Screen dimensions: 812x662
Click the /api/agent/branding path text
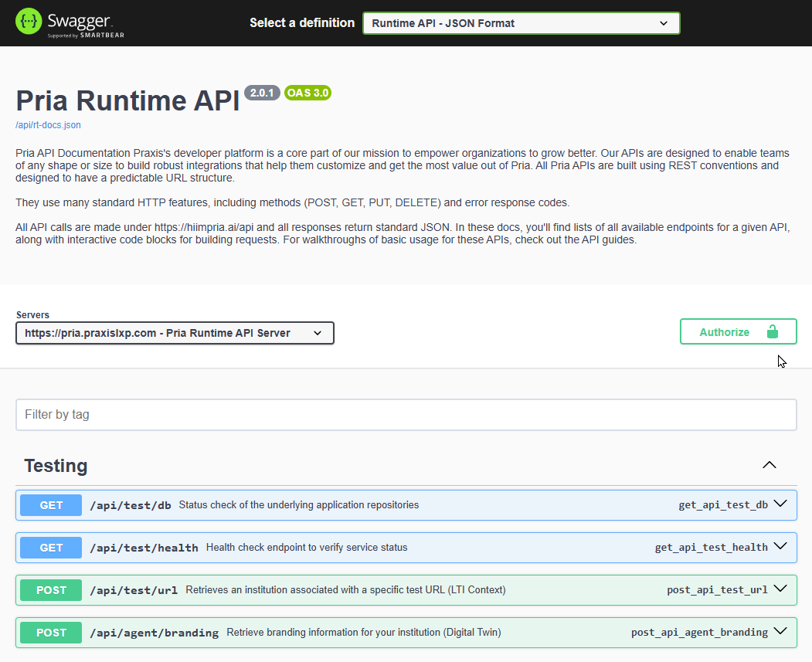tap(155, 633)
